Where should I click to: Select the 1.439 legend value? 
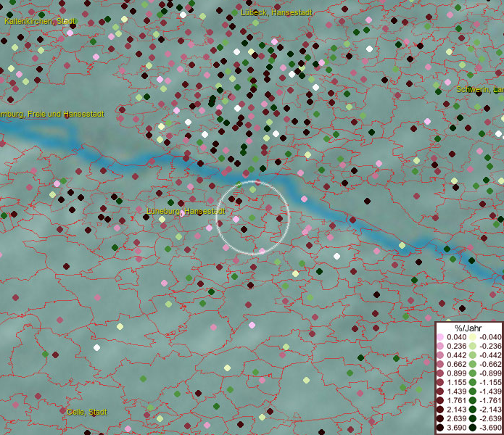coord(457,391)
